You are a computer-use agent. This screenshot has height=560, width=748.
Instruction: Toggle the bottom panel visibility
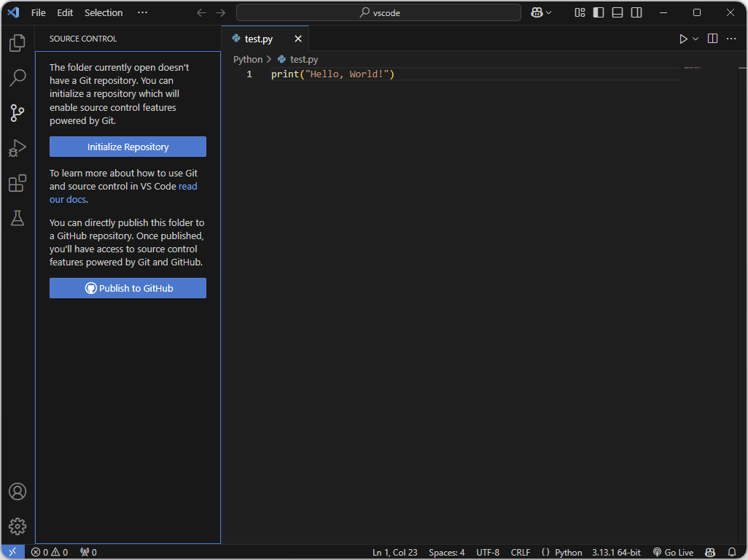[618, 13]
